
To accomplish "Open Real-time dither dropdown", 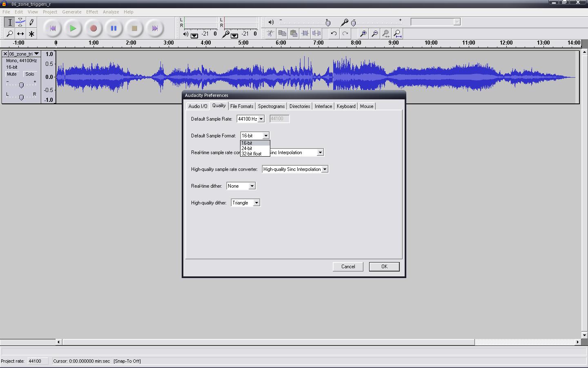I will point(252,186).
